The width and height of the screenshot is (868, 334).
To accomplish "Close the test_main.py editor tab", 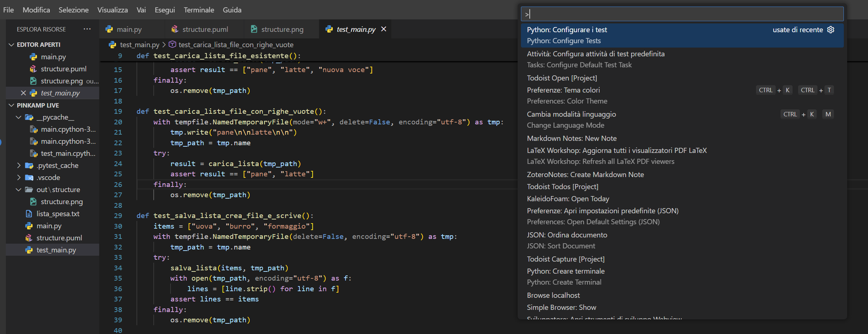I will click(x=384, y=29).
